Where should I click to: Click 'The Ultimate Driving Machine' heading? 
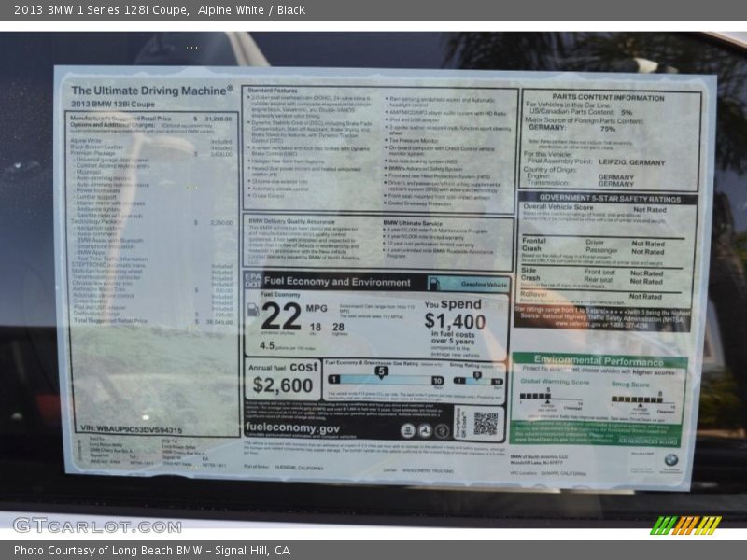point(152,91)
